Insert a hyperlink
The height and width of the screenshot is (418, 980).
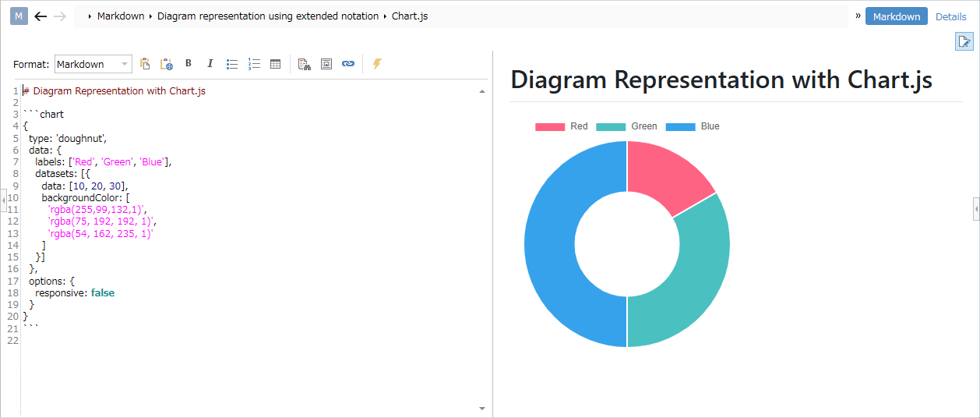(x=348, y=64)
